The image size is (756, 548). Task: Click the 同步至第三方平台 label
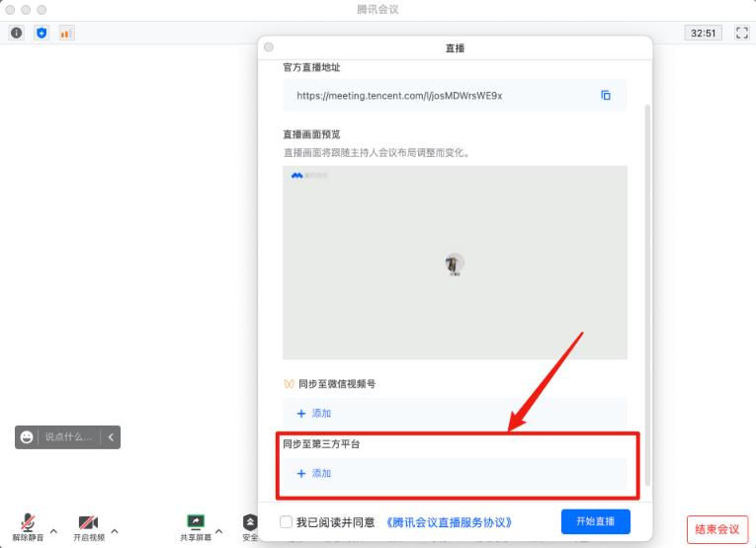pos(321,444)
